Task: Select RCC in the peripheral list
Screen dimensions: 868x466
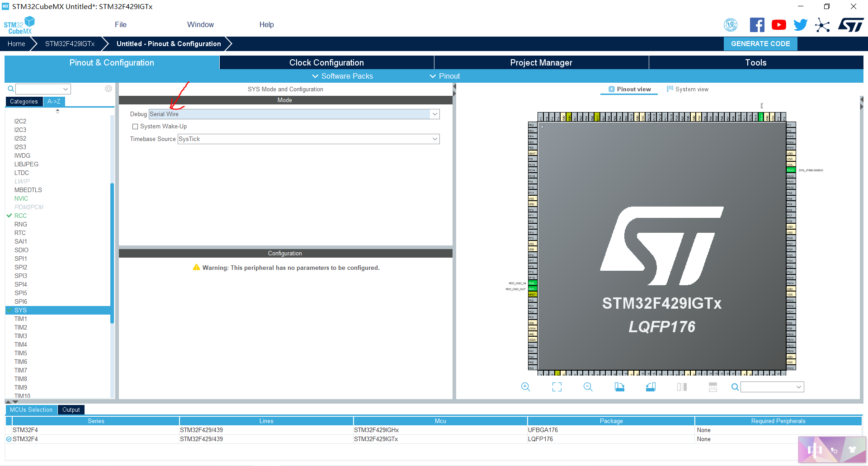Action: (x=20, y=216)
